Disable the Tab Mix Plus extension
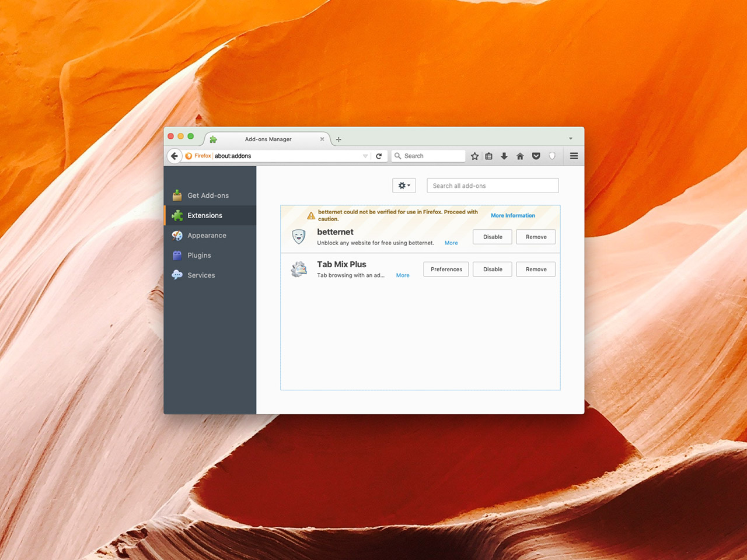This screenshot has height=560, width=747. click(493, 269)
